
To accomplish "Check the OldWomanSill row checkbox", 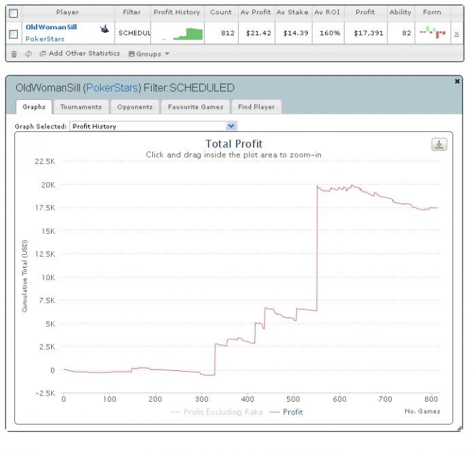I will [14, 35].
